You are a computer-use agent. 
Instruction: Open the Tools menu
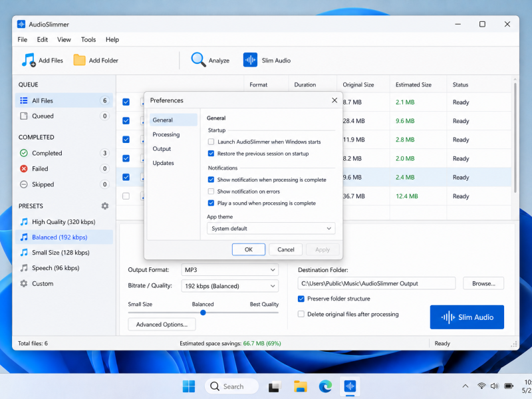pyautogui.click(x=88, y=39)
